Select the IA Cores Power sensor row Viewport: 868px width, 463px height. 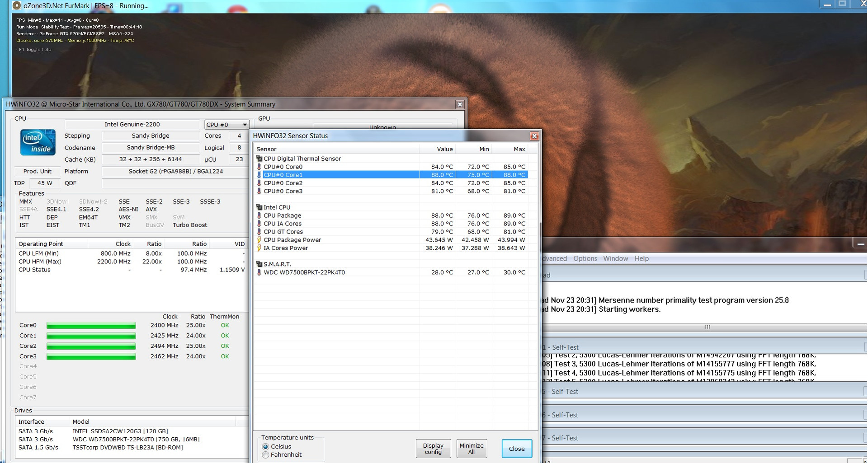391,248
